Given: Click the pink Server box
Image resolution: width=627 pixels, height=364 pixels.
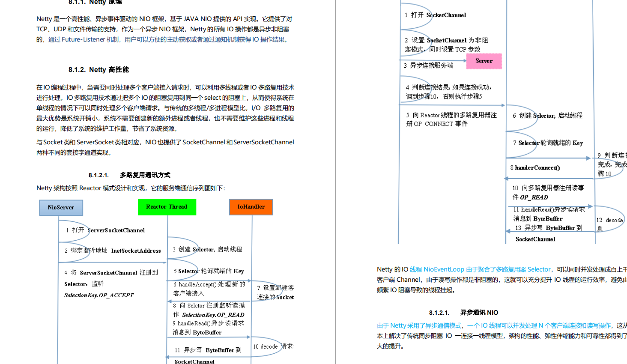Looking at the screenshot, I should tap(484, 61).
